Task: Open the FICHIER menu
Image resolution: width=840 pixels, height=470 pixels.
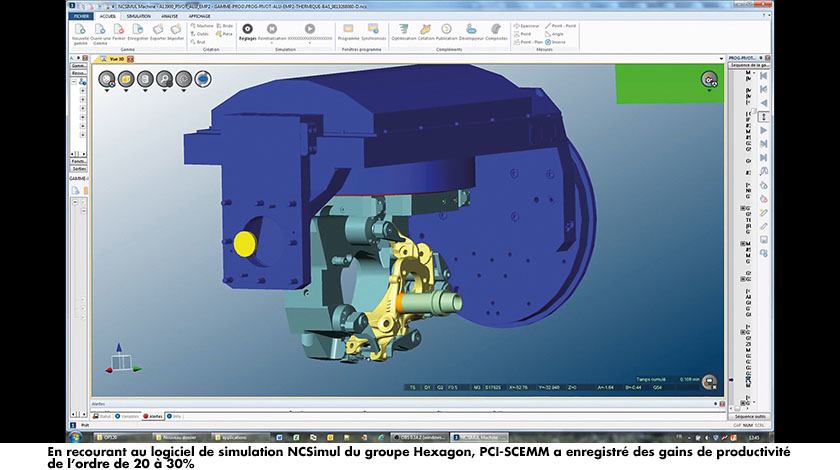Action: 81,16
